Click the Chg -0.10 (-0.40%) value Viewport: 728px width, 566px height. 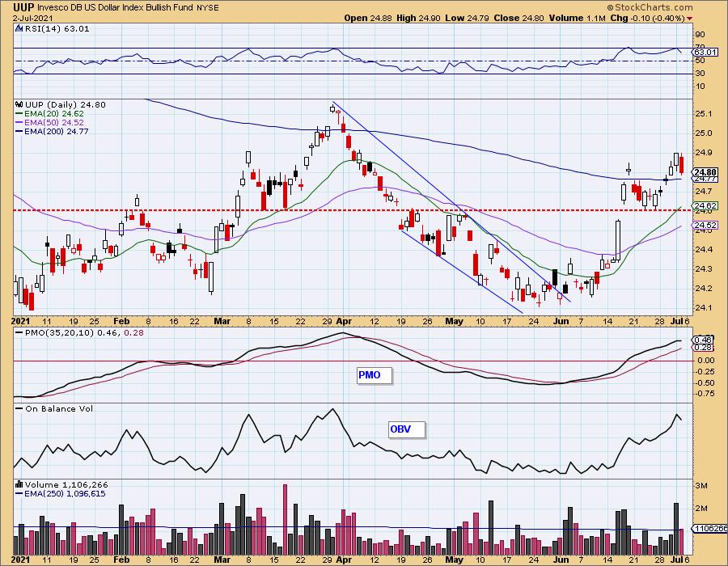(647, 18)
